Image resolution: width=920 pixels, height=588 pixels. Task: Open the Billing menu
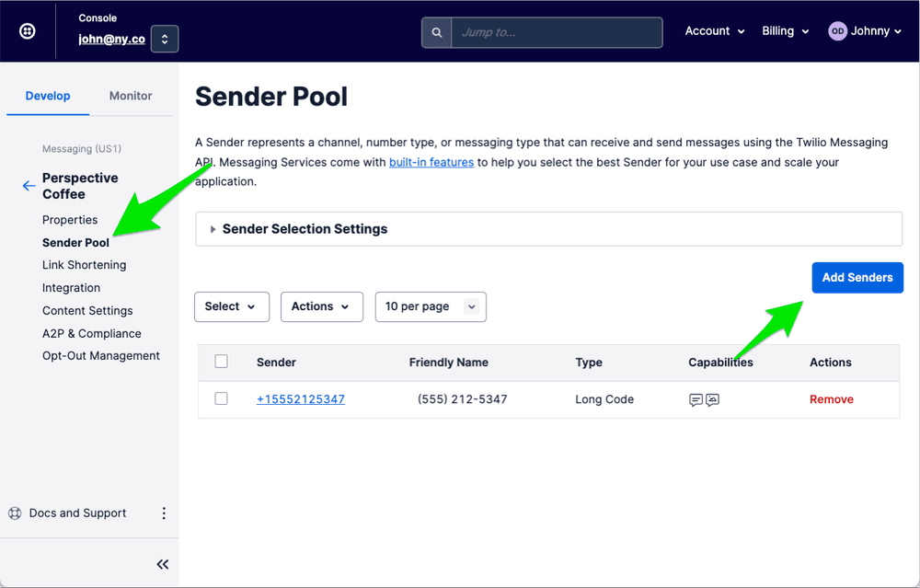785,30
